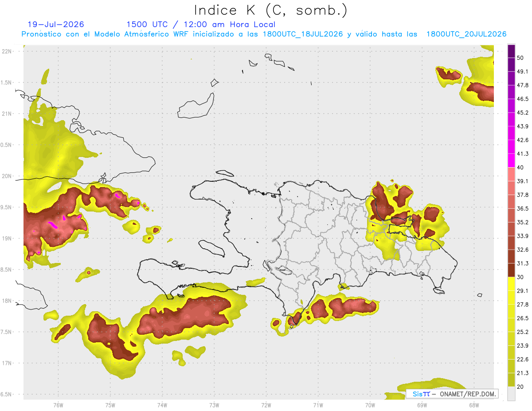
Task: Click the '76W' longitude axis label
Action: point(58,405)
